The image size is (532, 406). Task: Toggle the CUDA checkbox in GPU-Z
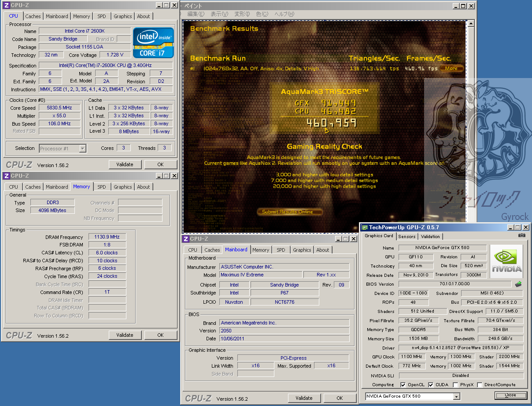coord(431,385)
